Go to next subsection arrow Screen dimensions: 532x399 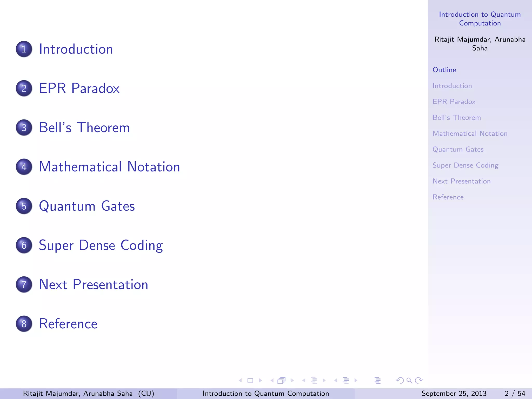coord(324,380)
